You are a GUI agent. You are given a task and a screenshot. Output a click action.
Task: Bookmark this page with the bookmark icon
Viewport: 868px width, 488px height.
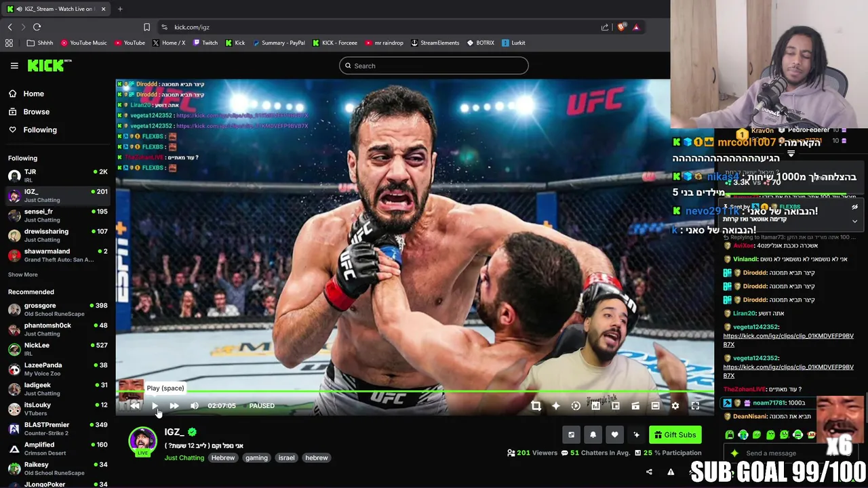point(146,27)
